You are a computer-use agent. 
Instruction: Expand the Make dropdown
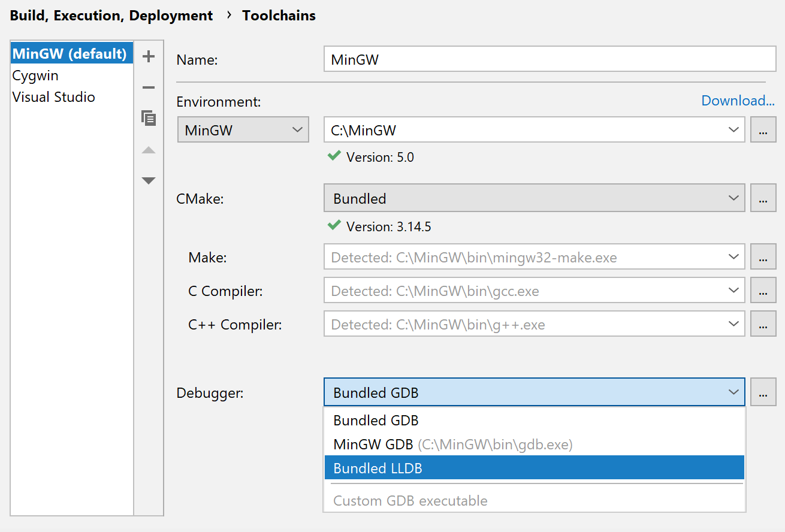pos(733,257)
